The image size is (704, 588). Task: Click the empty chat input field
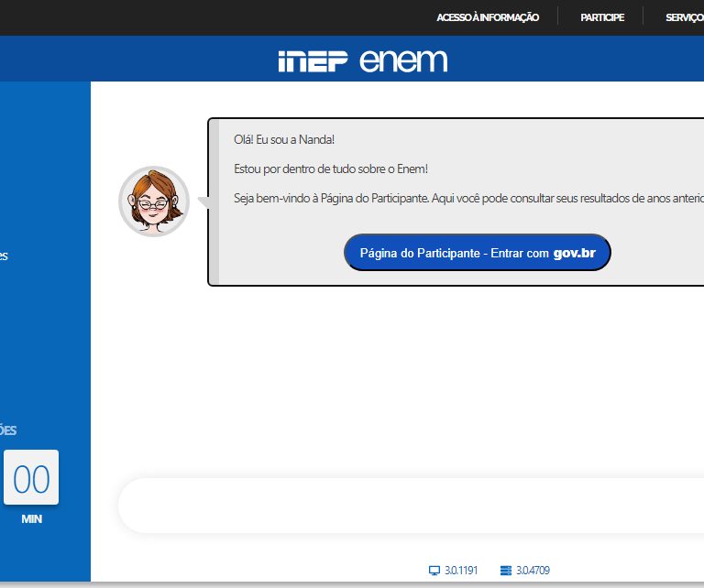411,506
